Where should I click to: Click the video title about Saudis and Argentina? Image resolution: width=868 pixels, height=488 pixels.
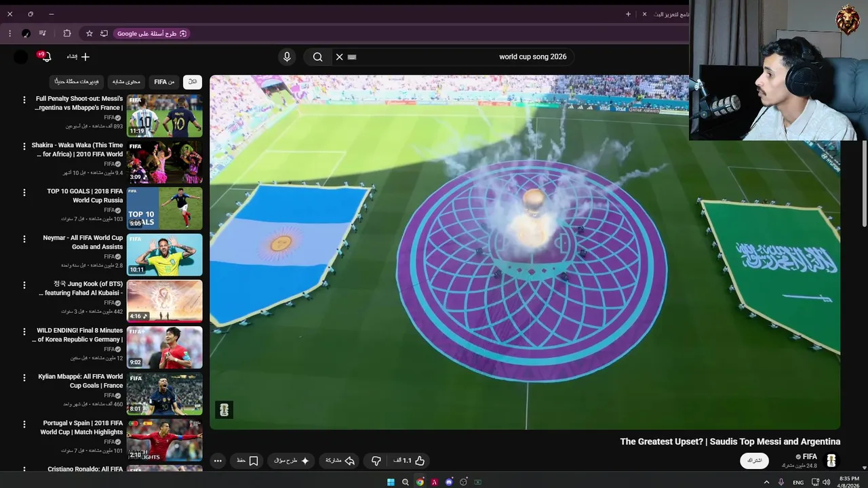click(730, 441)
